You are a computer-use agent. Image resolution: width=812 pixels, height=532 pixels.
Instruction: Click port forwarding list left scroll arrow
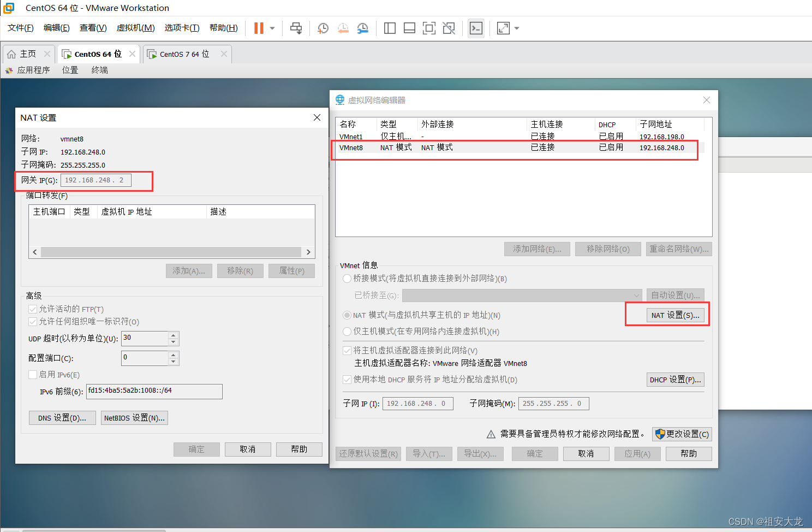[35, 252]
